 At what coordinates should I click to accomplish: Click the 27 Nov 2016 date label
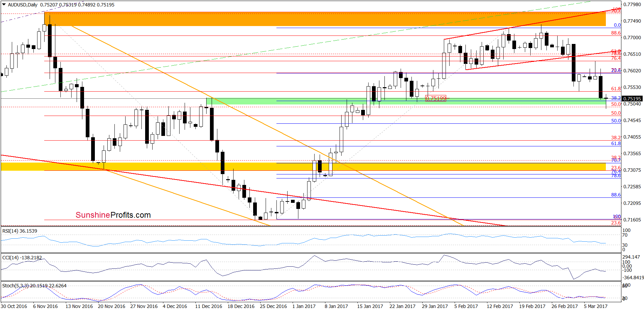point(144,306)
